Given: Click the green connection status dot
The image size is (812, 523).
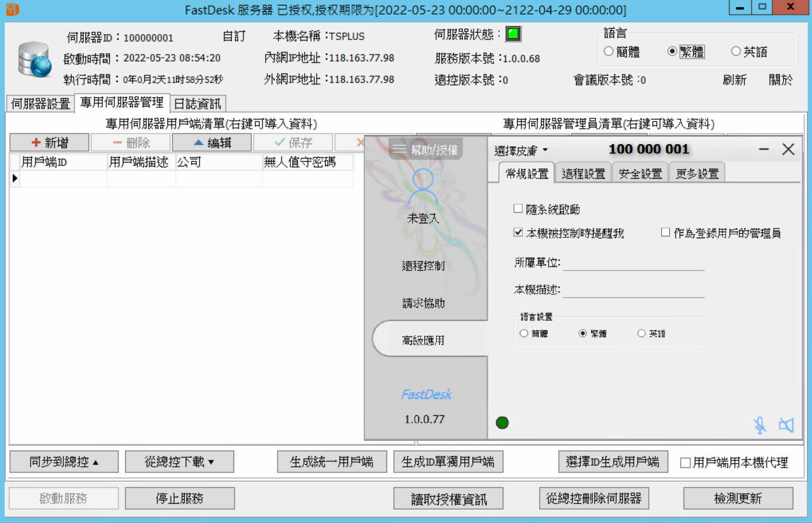Looking at the screenshot, I should pos(502,423).
